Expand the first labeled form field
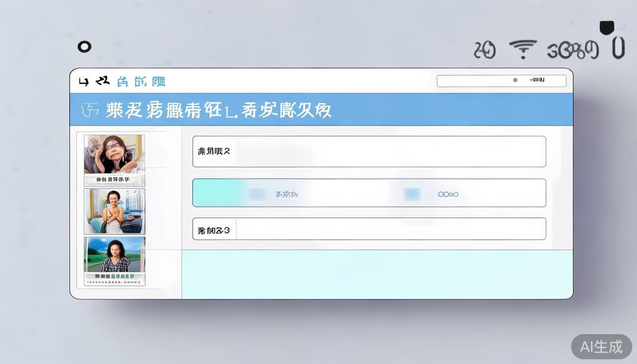 coord(214,151)
